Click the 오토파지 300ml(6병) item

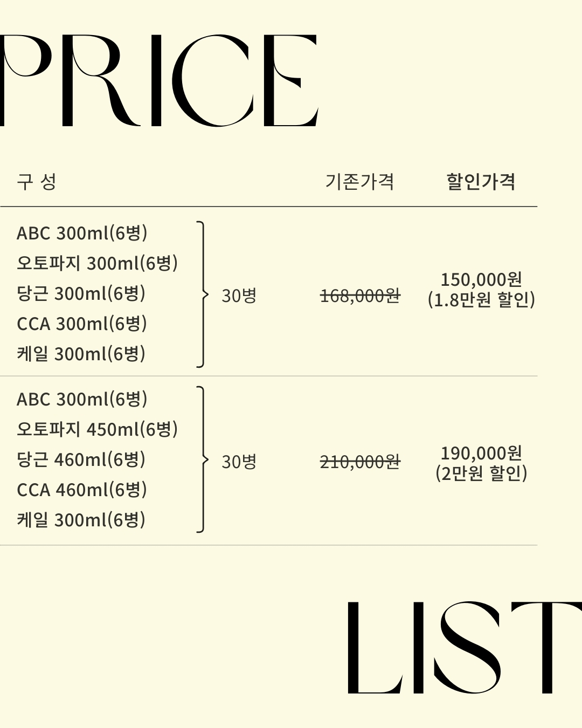click(97, 263)
